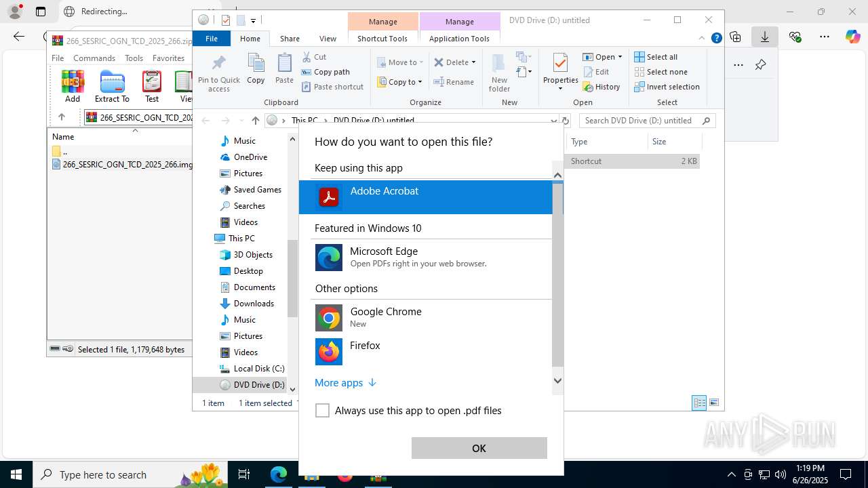Viewport: 868px width, 488px height.
Task: Click Edit in the Open group
Action: tap(596, 72)
